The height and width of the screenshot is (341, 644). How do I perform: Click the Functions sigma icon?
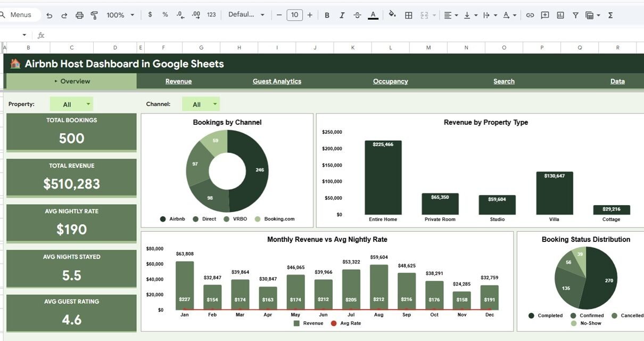coord(610,15)
